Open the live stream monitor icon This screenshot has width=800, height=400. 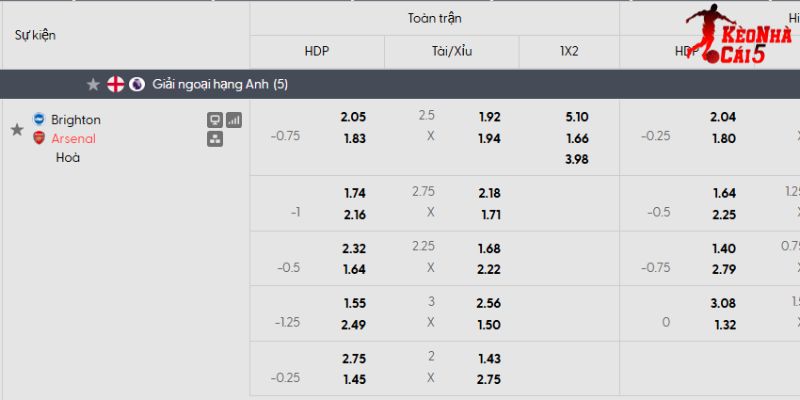pyautogui.click(x=214, y=120)
